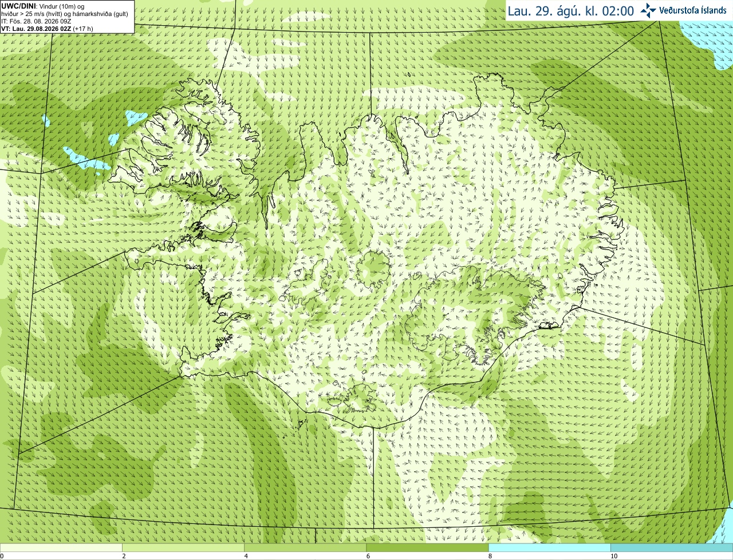This screenshot has width=733, height=560.
Task: Click the cyan wind patch northwest of Westfjords
Action: click(86, 159)
